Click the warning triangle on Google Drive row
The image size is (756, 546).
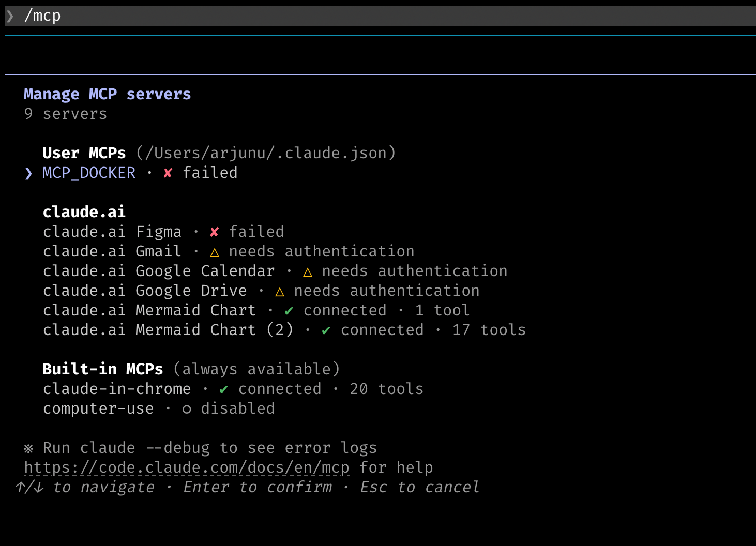pyautogui.click(x=280, y=292)
